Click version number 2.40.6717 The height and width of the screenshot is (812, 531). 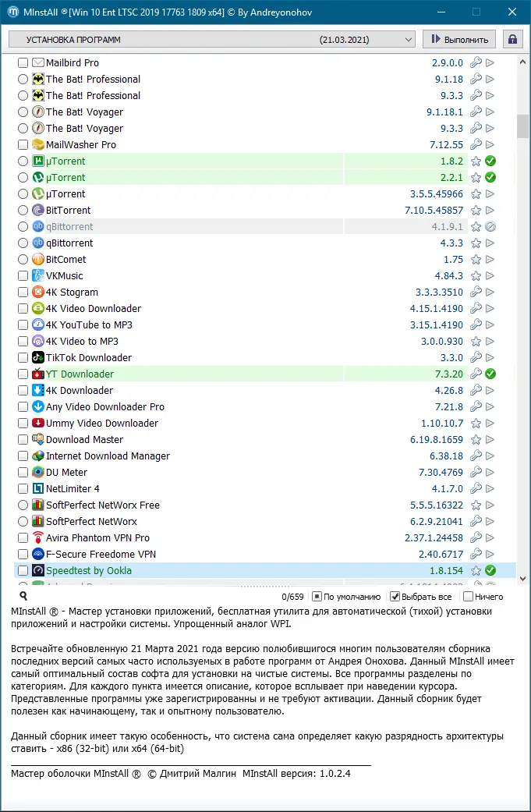441,554
